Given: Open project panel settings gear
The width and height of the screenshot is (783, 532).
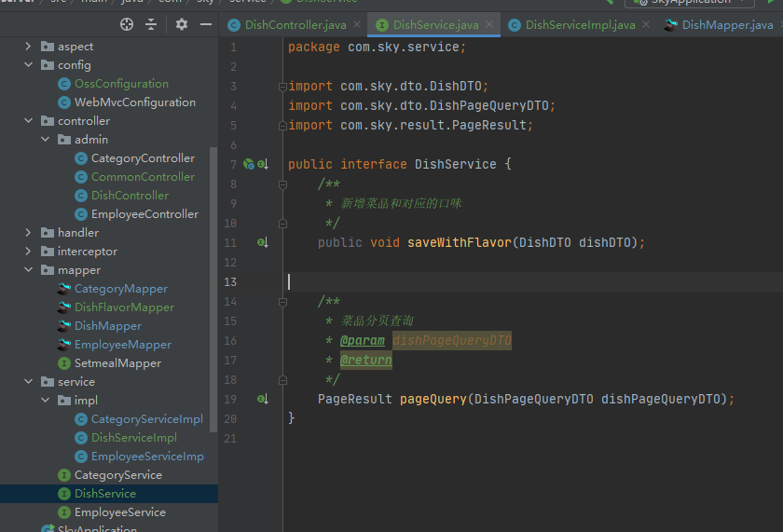Looking at the screenshot, I should point(181,24).
